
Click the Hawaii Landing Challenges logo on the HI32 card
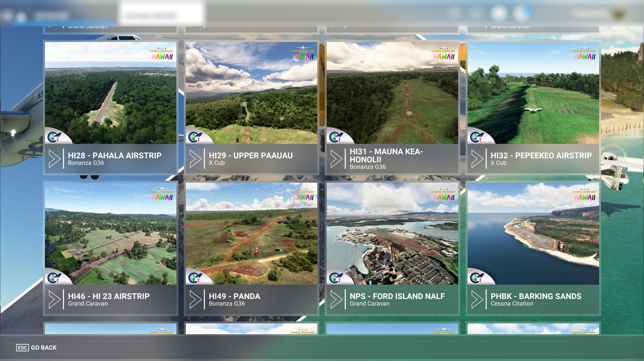[x=584, y=53]
